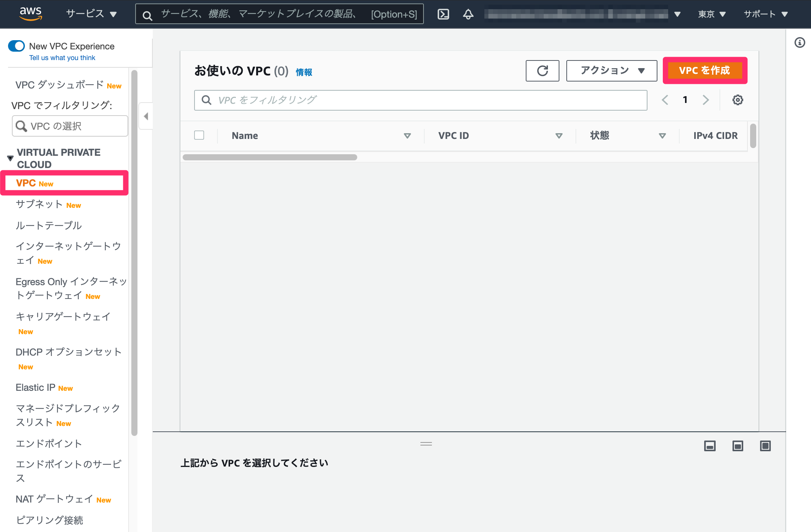Focus the top AWS services search bar
811x532 pixels.
click(x=280, y=14)
